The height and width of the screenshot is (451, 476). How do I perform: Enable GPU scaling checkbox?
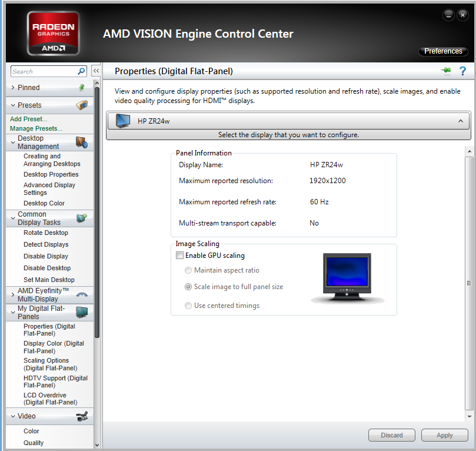(179, 256)
